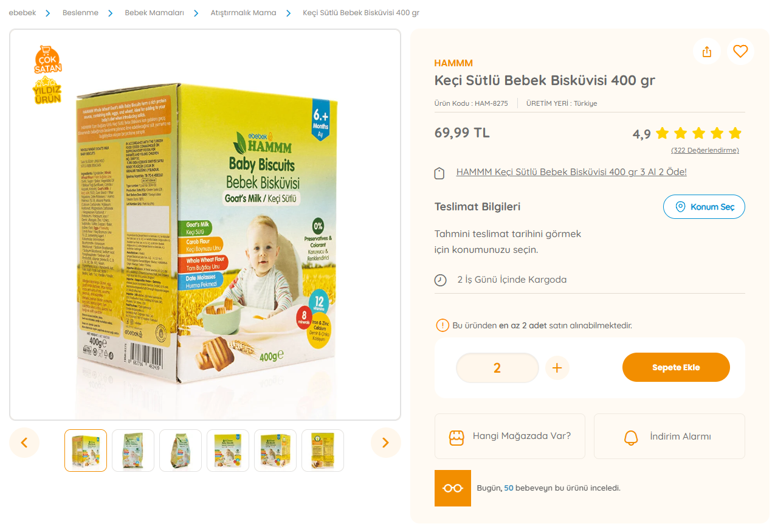The height and width of the screenshot is (532, 775).
Task: Click the HAMMM brand link
Action: (x=453, y=63)
